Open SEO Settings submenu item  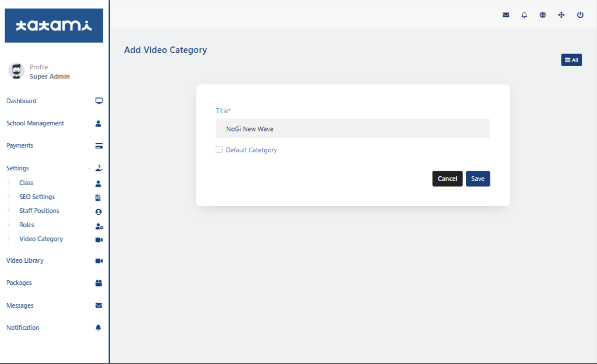point(37,197)
